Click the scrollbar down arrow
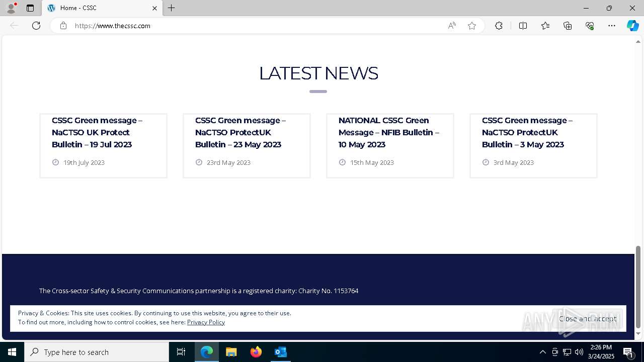Screen dimensions: 644x362 tap(638, 334)
